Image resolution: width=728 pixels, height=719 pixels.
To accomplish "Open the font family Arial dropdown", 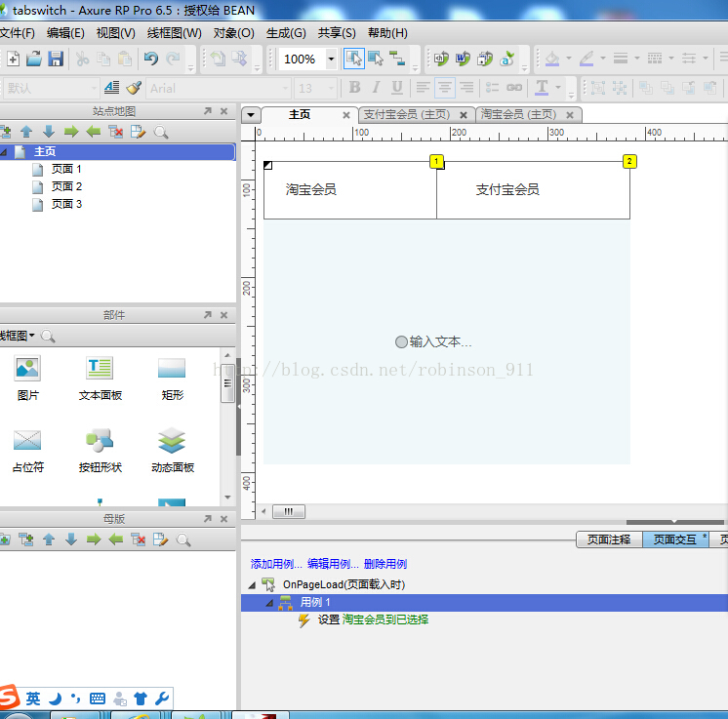I will (x=285, y=88).
